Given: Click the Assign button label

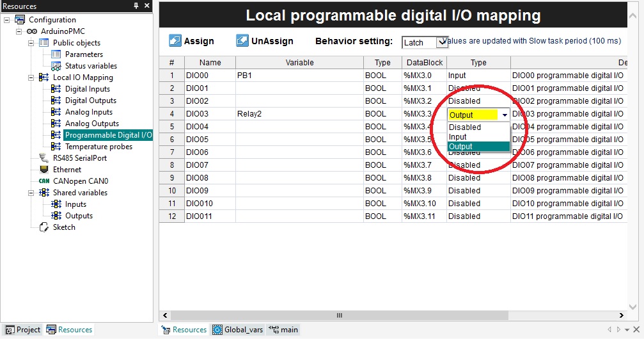Looking at the screenshot, I should point(199,41).
